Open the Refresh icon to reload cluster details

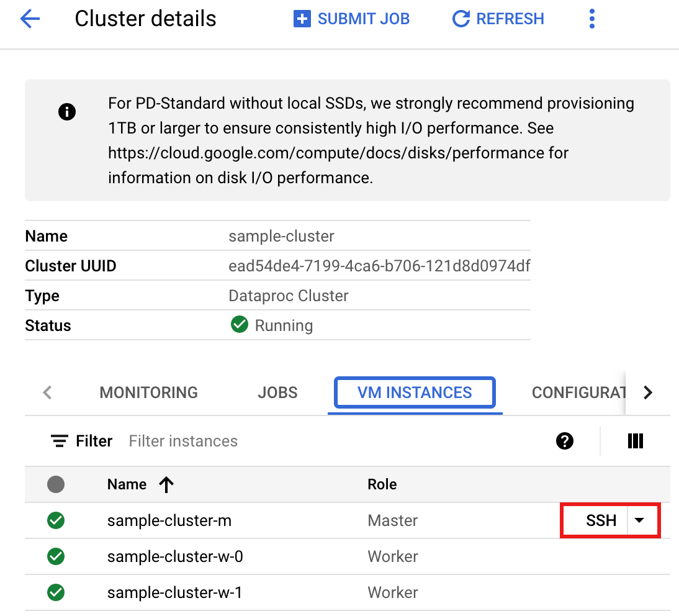[x=461, y=19]
